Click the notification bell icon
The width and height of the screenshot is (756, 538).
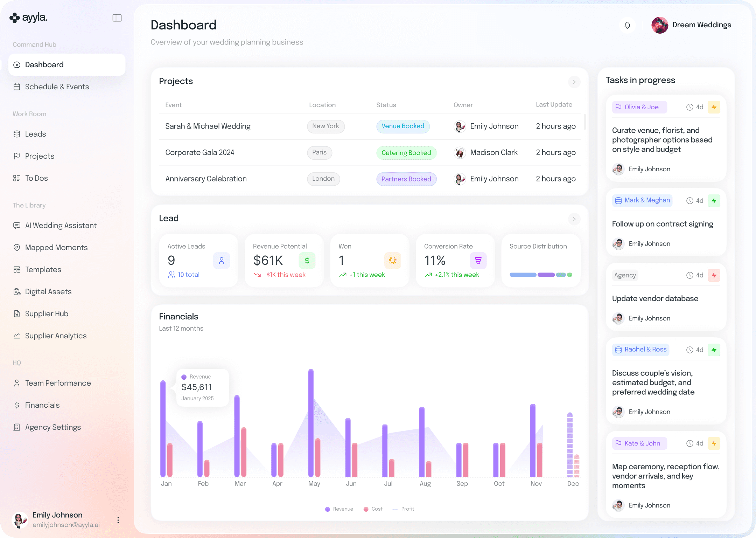(x=627, y=25)
